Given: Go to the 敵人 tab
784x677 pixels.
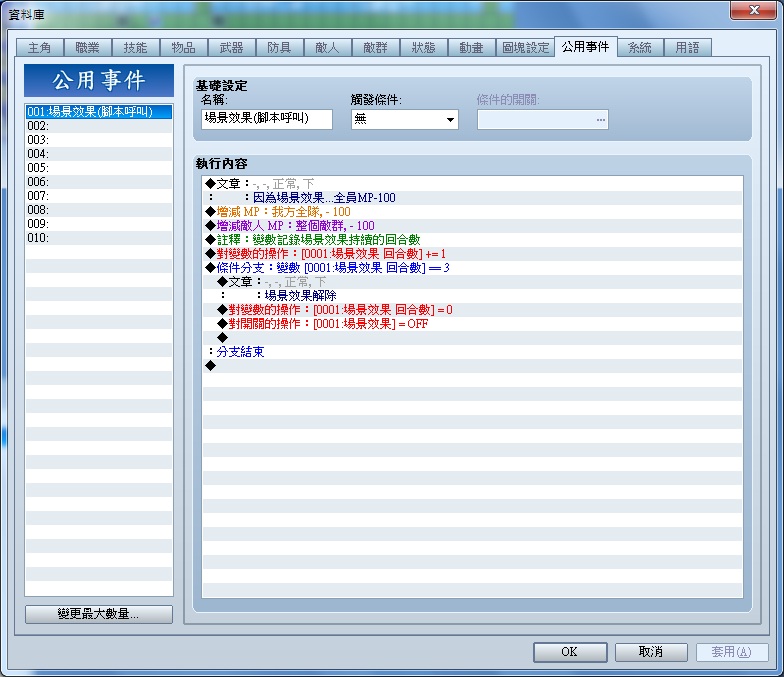Looking at the screenshot, I should (328, 48).
